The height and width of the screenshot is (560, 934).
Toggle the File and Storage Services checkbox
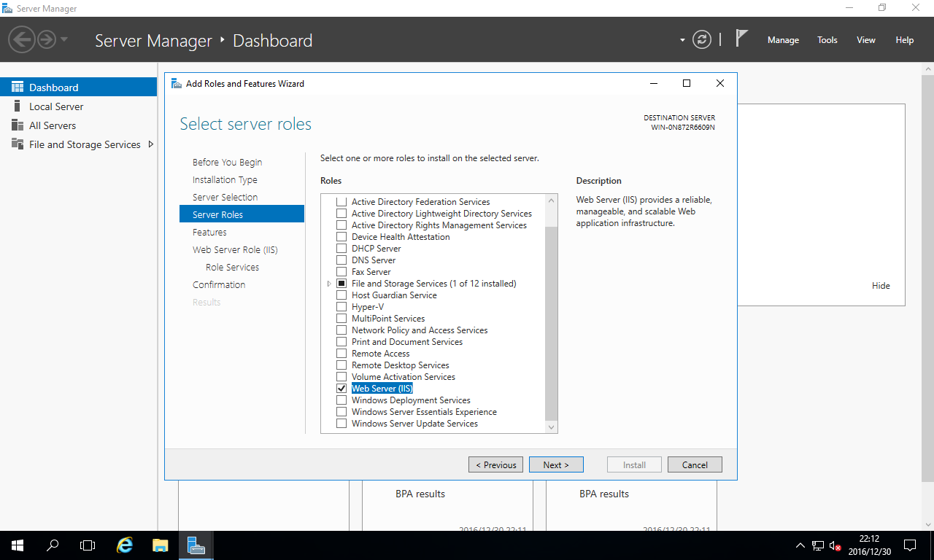pyautogui.click(x=341, y=284)
